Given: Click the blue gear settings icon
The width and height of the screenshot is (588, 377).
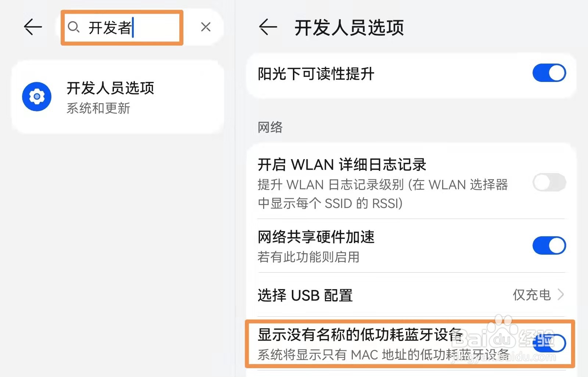Looking at the screenshot, I should pyautogui.click(x=37, y=97).
